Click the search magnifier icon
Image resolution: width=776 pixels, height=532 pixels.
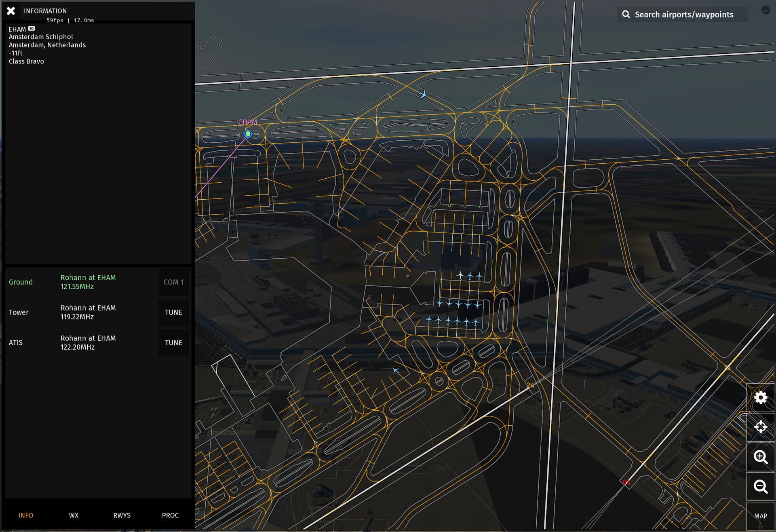tap(626, 15)
